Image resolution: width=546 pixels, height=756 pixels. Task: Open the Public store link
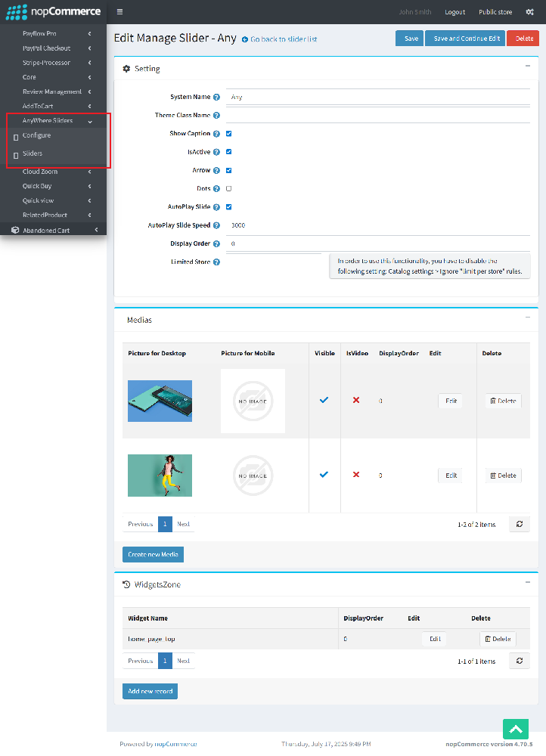495,12
